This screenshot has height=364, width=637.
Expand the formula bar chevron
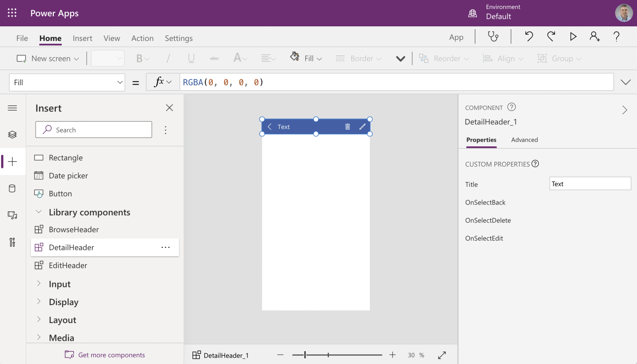pos(626,82)
